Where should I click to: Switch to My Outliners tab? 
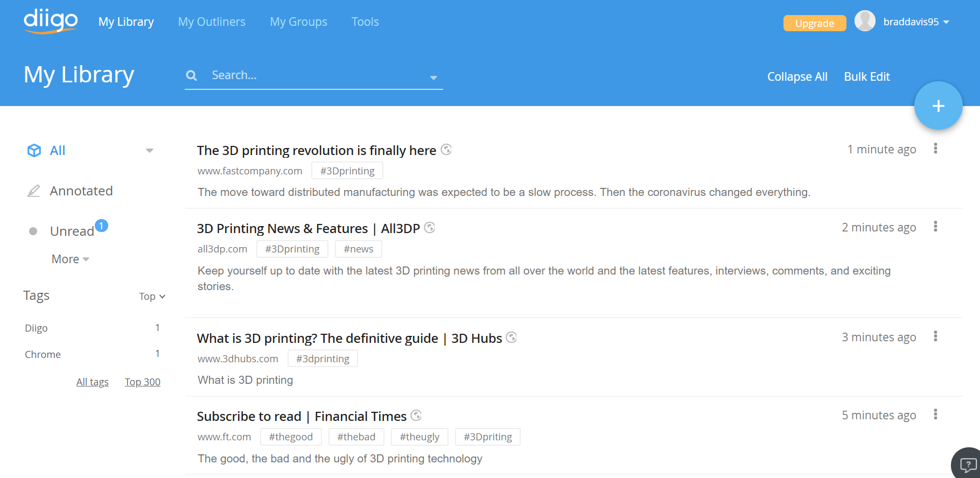[x=212, y=22]
